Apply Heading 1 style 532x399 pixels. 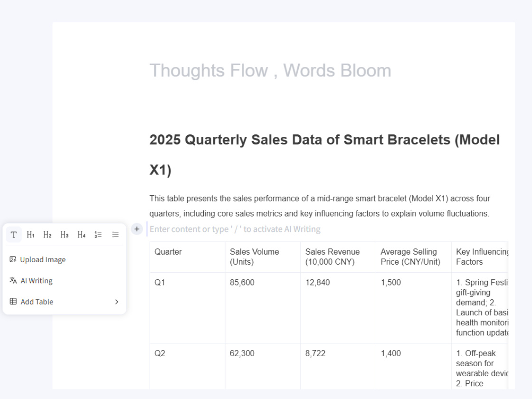click(30, 235)
